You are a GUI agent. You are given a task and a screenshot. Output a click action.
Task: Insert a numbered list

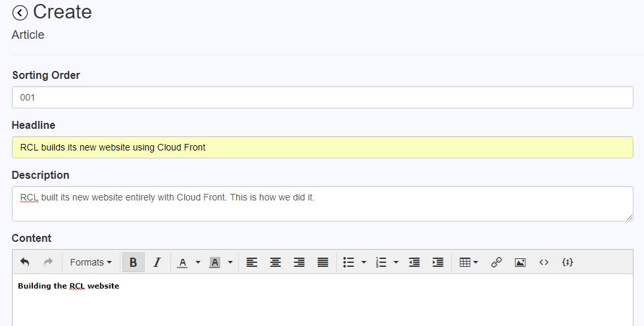pos(381,262)
